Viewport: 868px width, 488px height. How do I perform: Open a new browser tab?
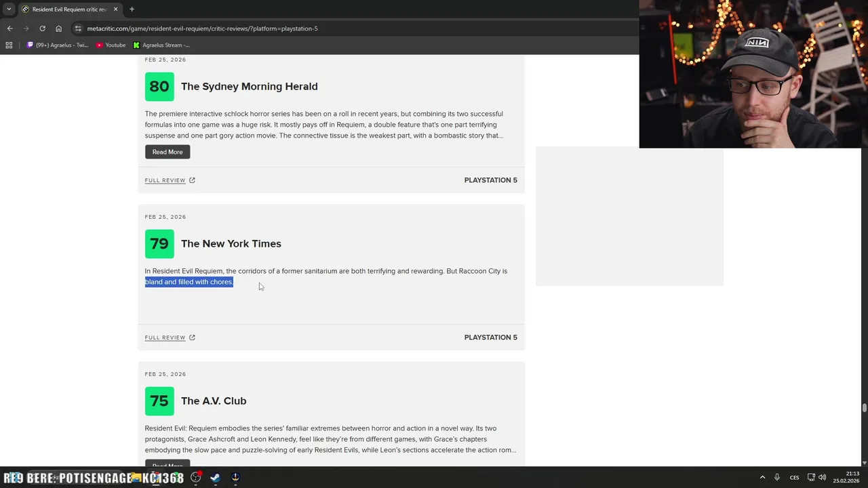132,9
